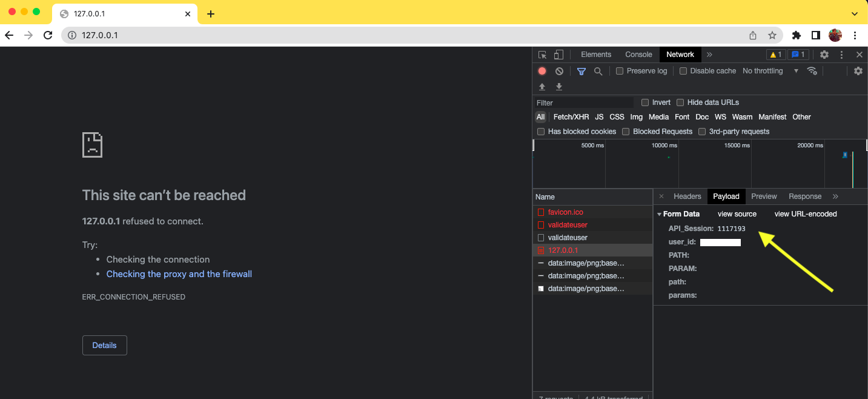Check the Disable cache option
This screenshot has height=399, width=868.
pos(683,71)
